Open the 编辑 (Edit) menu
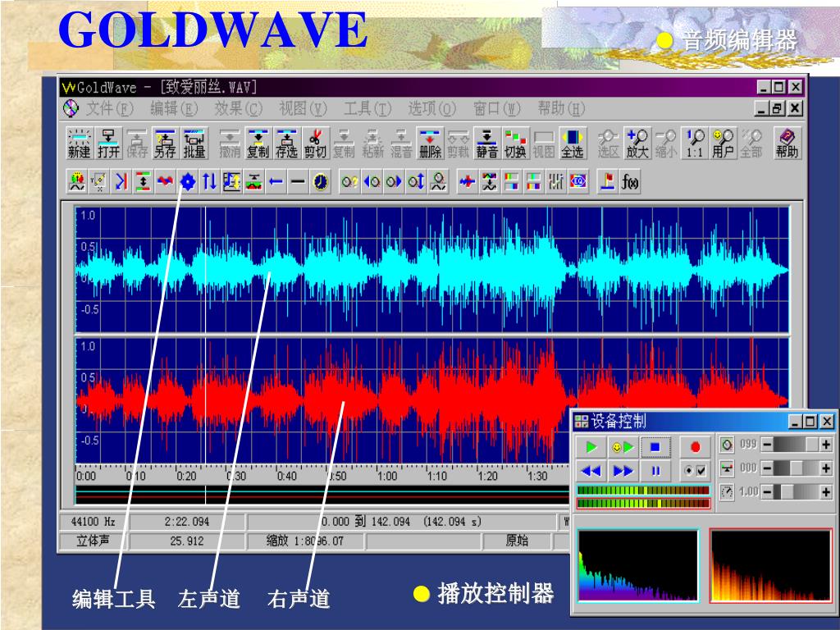This screenshot has width=840, height=630. coord(174,109)
